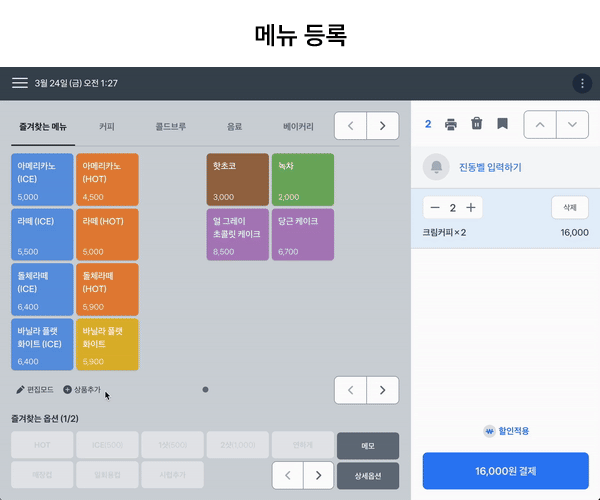
Task: Click the bookmark icon in the order panel
Action: point(502,124)
